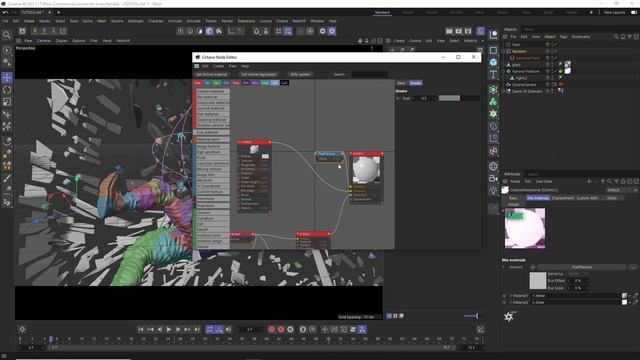Toggle the toggle switch next to New Layouts
Viewport: 640px width, 360px height.
click(633, 13)
